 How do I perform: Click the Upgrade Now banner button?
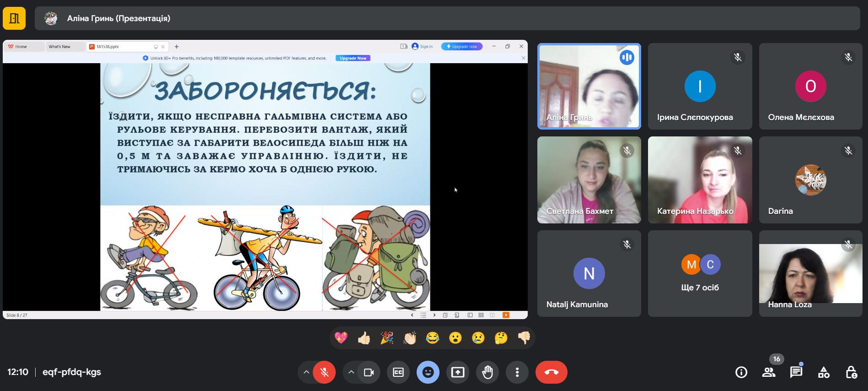353,58
